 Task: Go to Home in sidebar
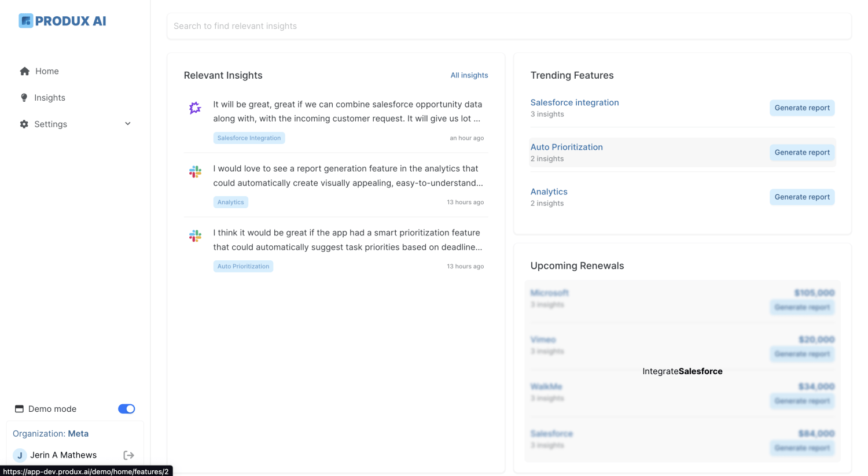[47, 71]
